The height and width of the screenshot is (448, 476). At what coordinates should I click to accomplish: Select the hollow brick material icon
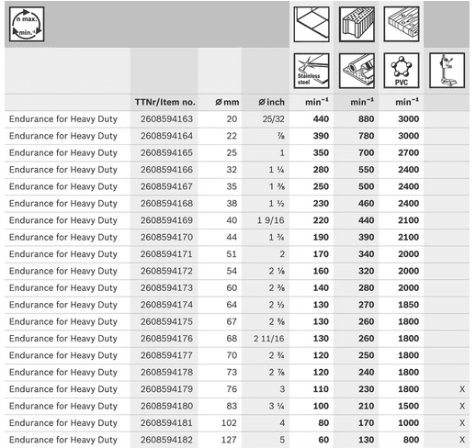point(357,24)
